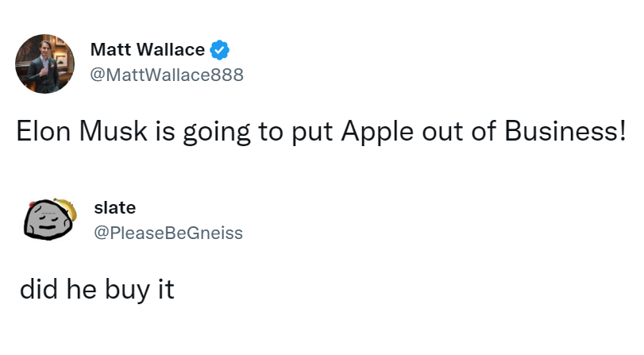This screenshot has height=355, width=644.
Task: Click the banana on slate's avatar
Action: [x=67, y=207]
